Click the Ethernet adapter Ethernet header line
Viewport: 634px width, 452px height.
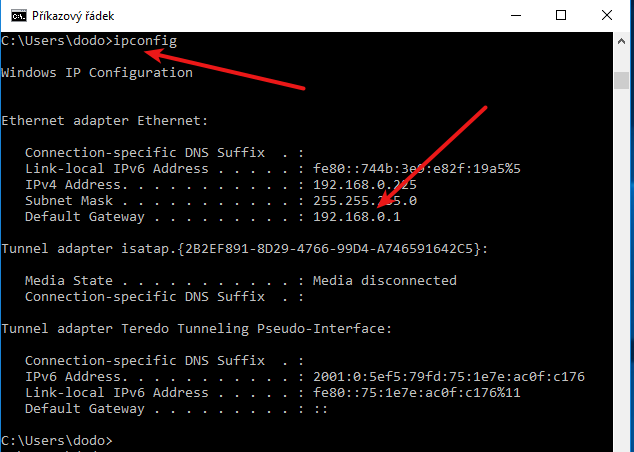(x=105, y=120)
